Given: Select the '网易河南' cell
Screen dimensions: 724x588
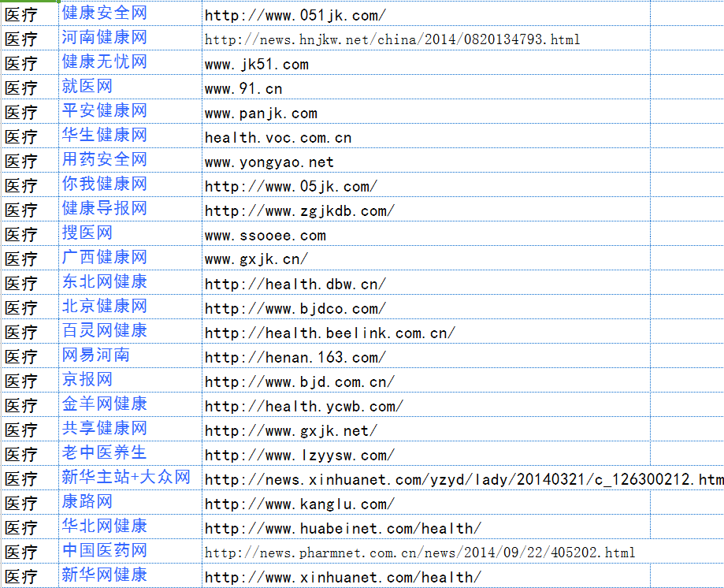Looking at the screenshot, I should [x=130, y=355].
